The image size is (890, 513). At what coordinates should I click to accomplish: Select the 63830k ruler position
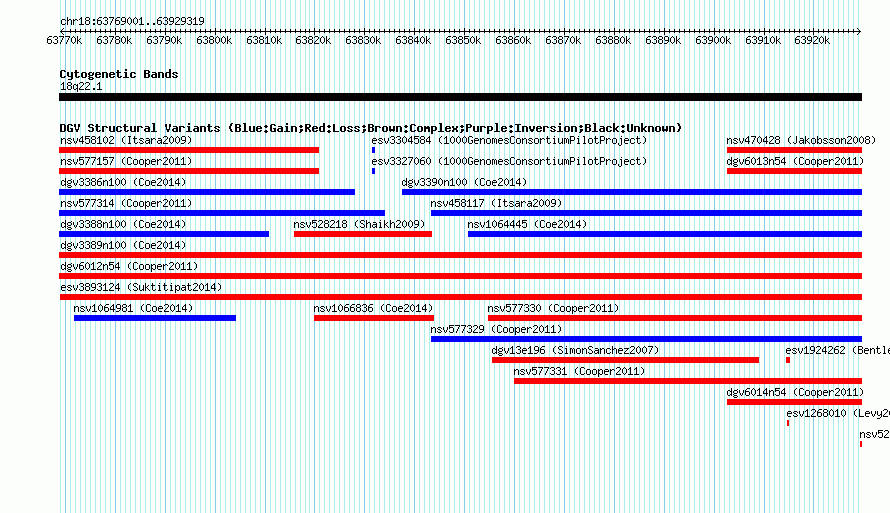(x=363, y=40)
